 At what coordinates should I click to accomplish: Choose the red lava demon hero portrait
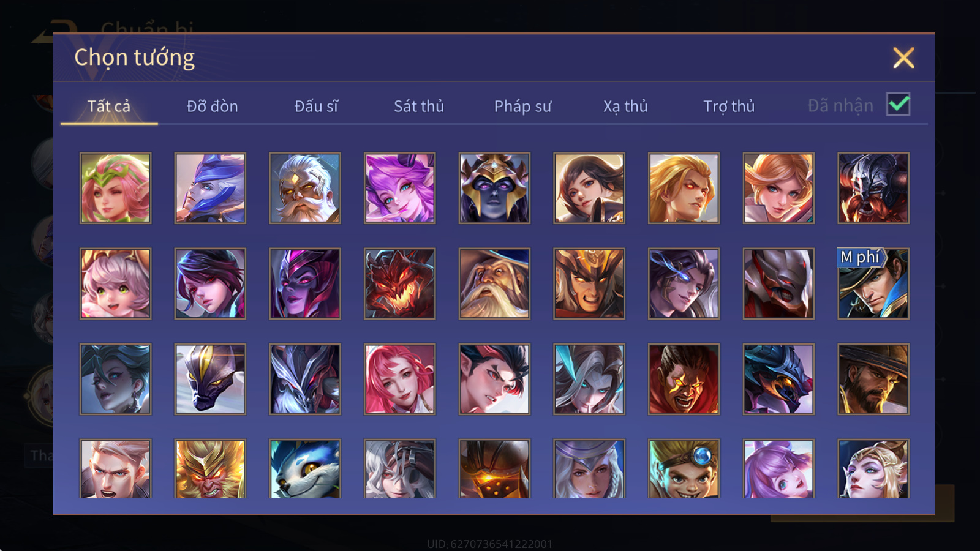399,283
